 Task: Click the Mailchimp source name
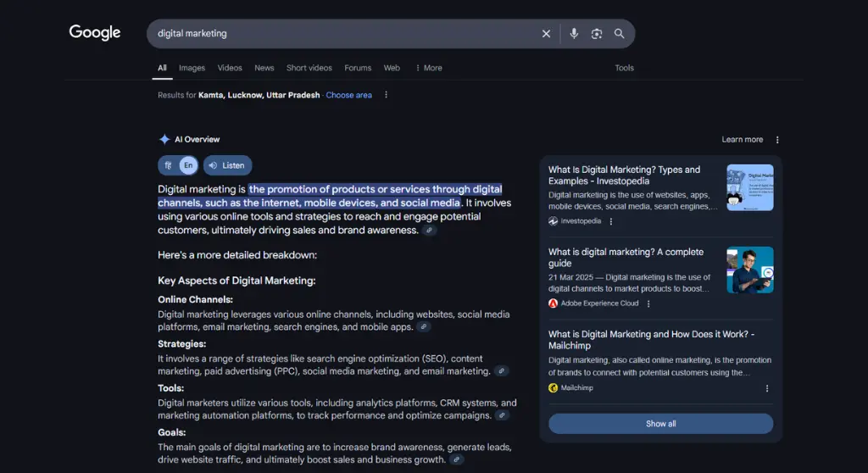click(576, 387)
